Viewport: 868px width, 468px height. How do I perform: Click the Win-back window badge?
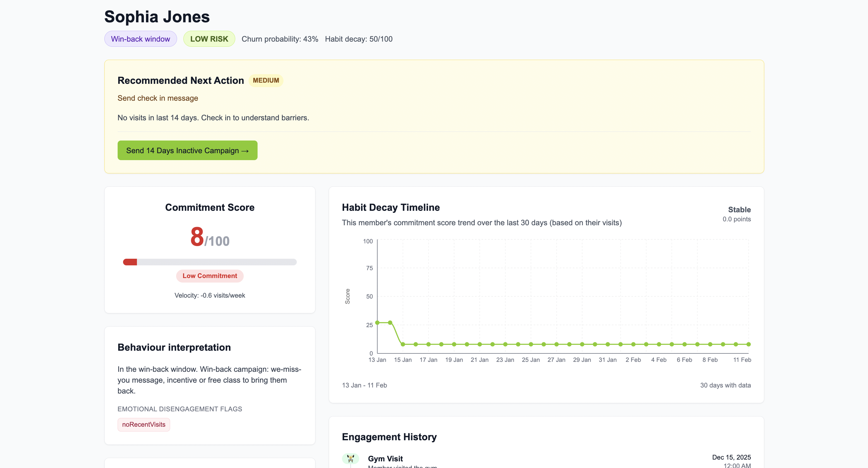click(x=141, y=39)
